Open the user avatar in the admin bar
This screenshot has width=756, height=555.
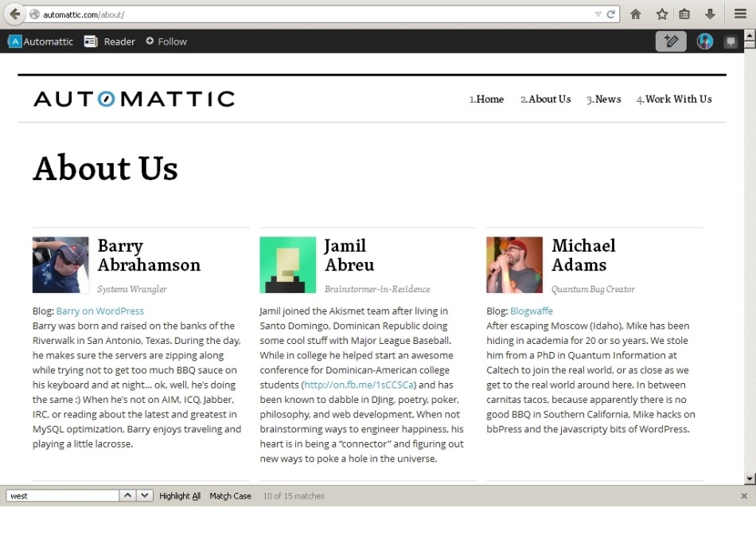coord(704,41)
